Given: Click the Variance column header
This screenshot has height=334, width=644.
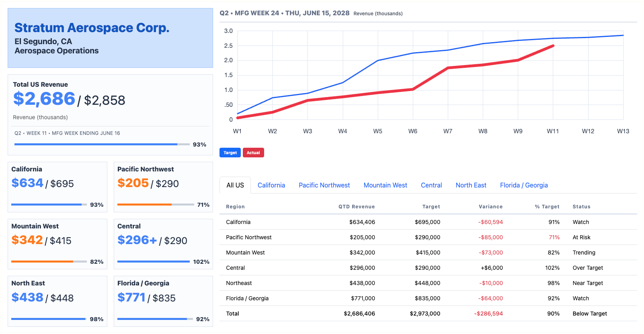Looking at the screenshot, I should (x=490, y=207).
